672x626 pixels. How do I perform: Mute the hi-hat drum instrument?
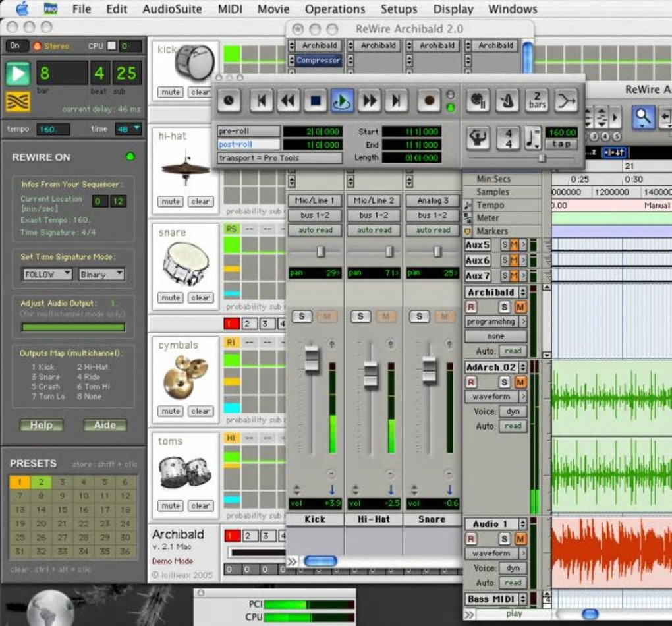171,202
